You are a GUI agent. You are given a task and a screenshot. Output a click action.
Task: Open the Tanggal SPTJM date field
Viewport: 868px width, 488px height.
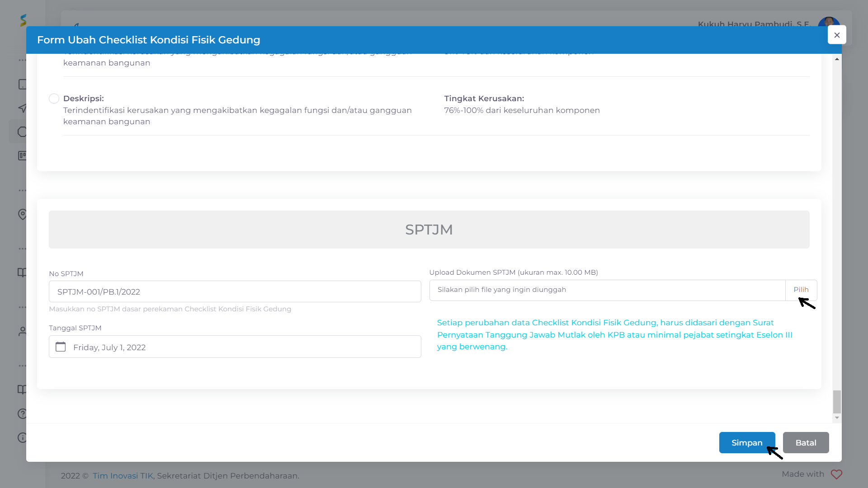[235, 347]
